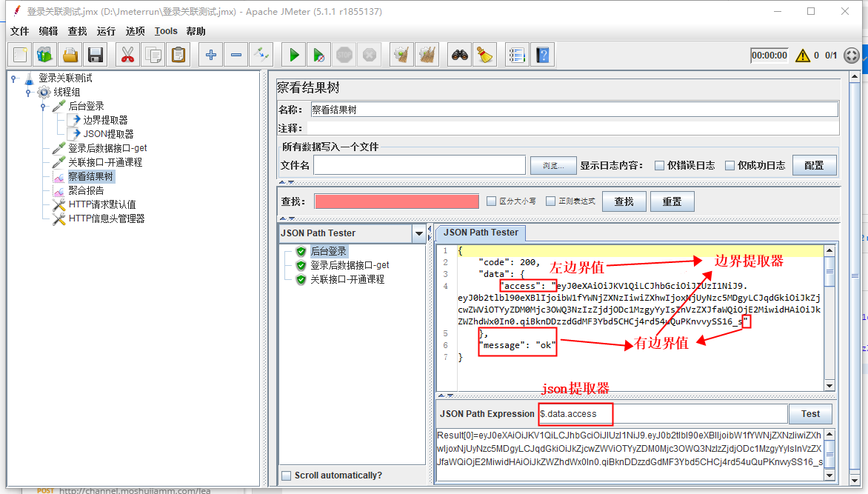Click the Open file folder icon

(x=70, y=55)
